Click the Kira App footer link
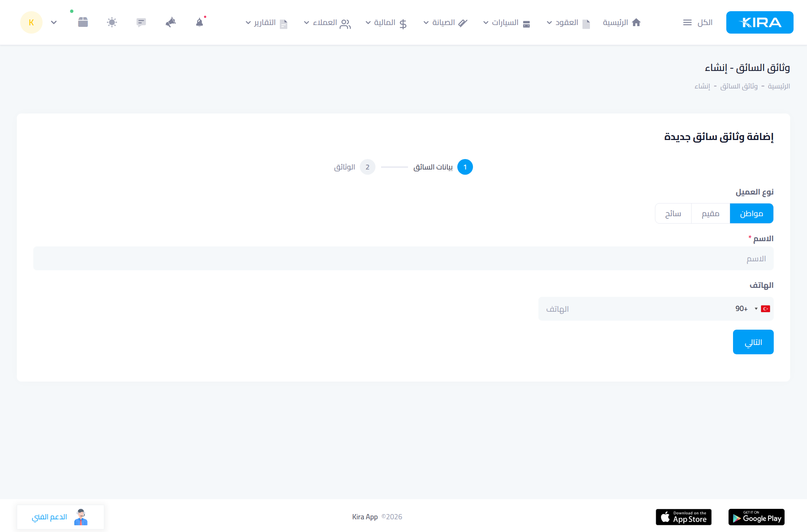The width and height of the screenshot is (807, 532). click(x=365, y=517)
